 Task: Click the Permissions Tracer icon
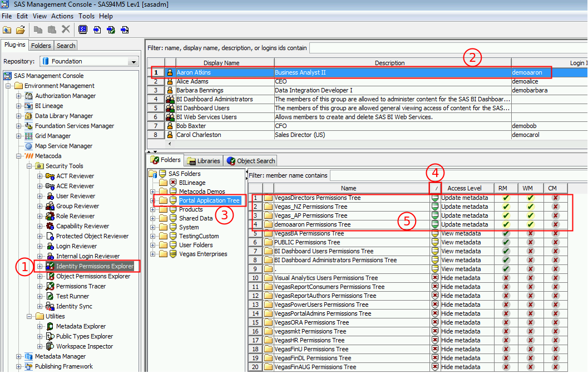coord(50,286)
